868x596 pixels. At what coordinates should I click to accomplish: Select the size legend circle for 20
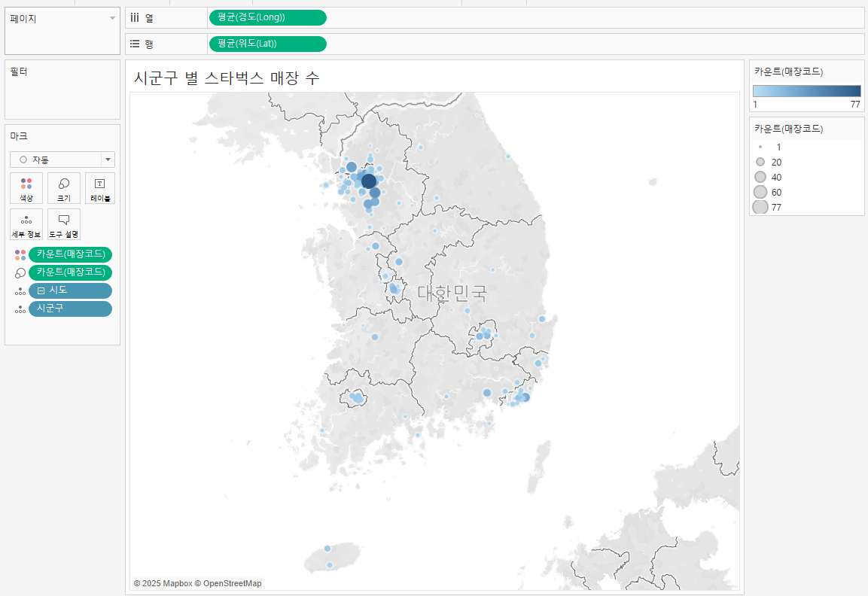click(x=760, y=162)
